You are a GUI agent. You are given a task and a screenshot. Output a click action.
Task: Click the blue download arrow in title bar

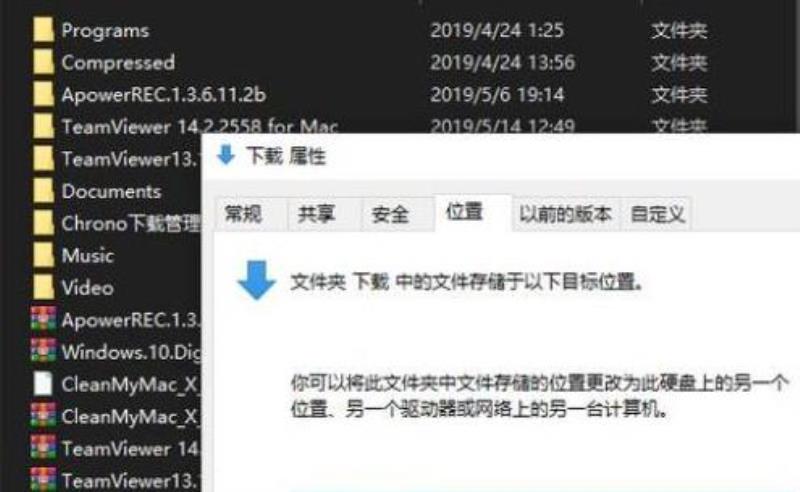coord(226,155)
